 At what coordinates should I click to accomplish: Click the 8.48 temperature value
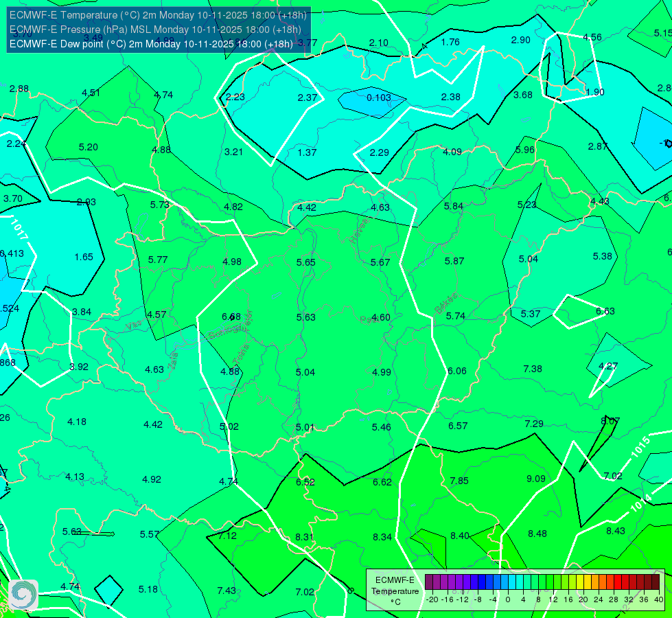(537, 534)
